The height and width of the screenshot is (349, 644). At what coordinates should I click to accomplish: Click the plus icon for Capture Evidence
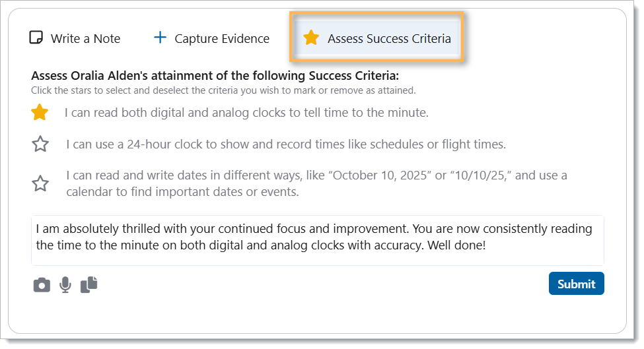coord(160,38)
